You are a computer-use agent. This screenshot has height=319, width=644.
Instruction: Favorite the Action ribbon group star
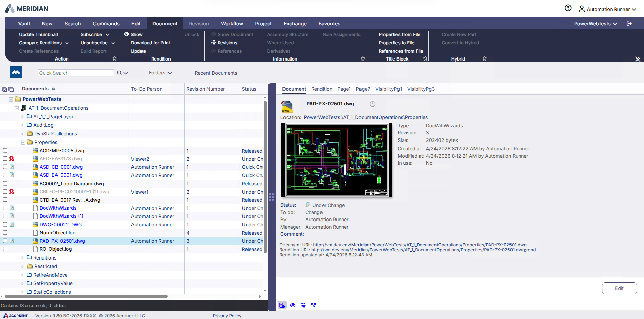pos(114,58)
